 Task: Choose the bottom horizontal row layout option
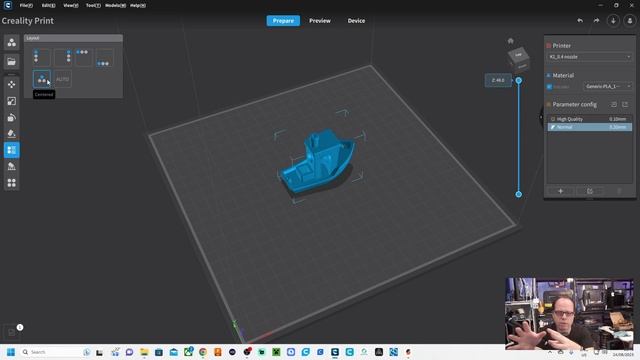click(104, 58)
